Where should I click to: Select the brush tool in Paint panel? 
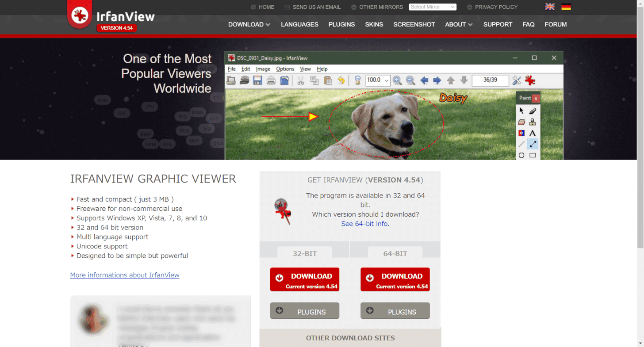point(533,111)
